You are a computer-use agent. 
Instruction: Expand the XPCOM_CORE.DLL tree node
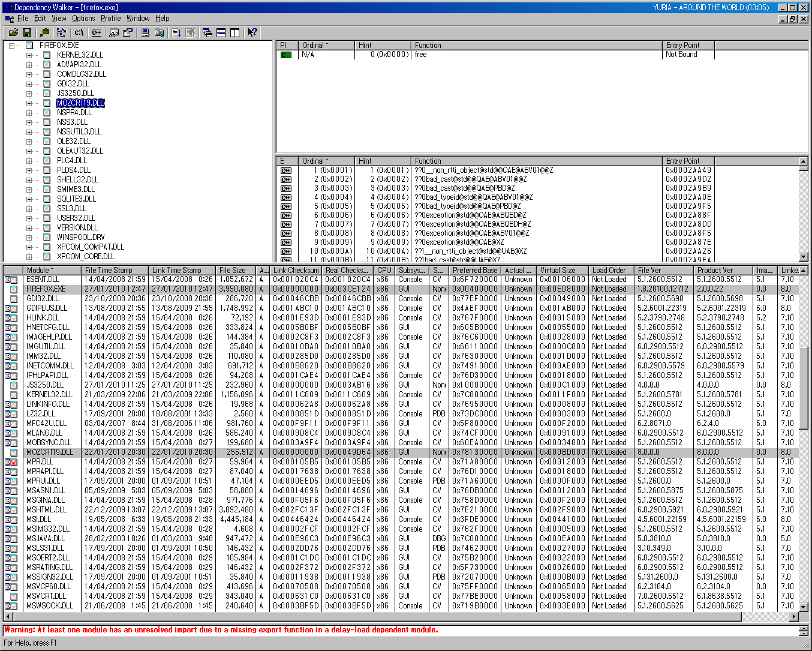(x=29, y=257)
